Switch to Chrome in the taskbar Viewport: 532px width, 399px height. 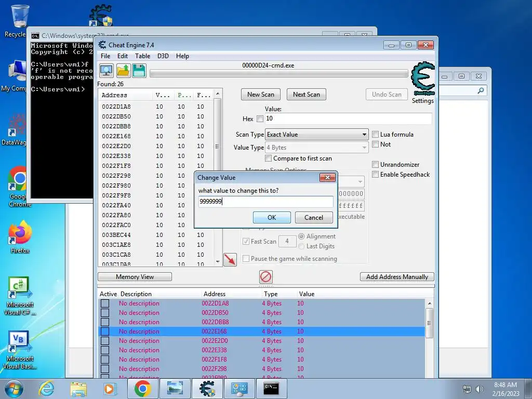coord(142,389)
